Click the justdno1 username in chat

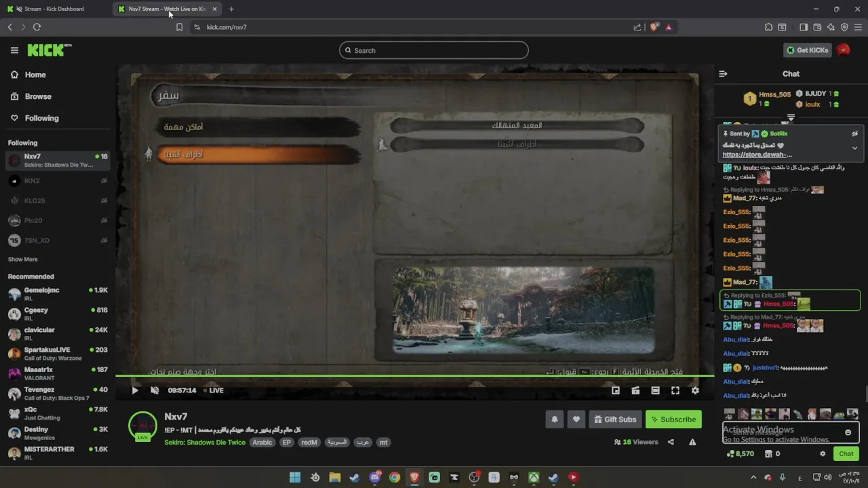point(764,368)
